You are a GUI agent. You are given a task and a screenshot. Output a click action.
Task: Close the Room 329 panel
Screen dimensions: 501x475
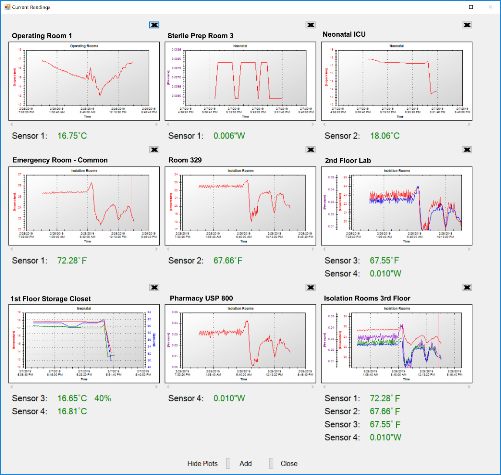[310, 150]
